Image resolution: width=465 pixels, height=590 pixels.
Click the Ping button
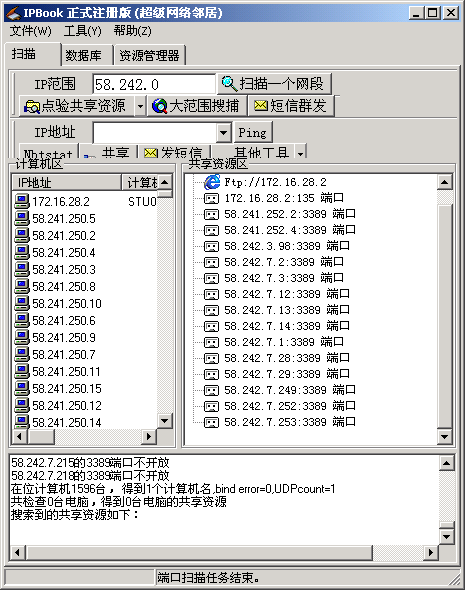[253, 132]
